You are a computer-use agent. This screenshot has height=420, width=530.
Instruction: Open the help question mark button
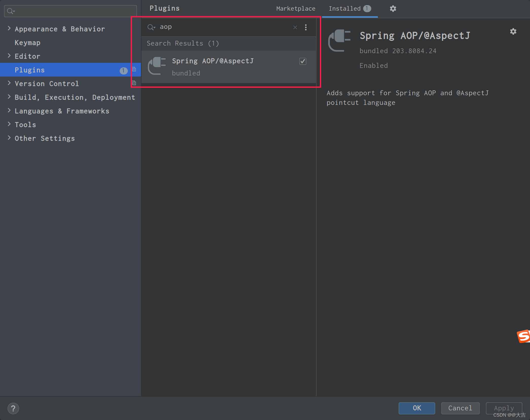[x=13, y=408]
